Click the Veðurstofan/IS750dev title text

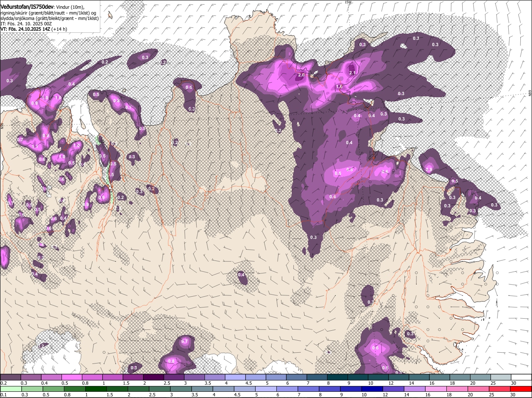(27, 7)
